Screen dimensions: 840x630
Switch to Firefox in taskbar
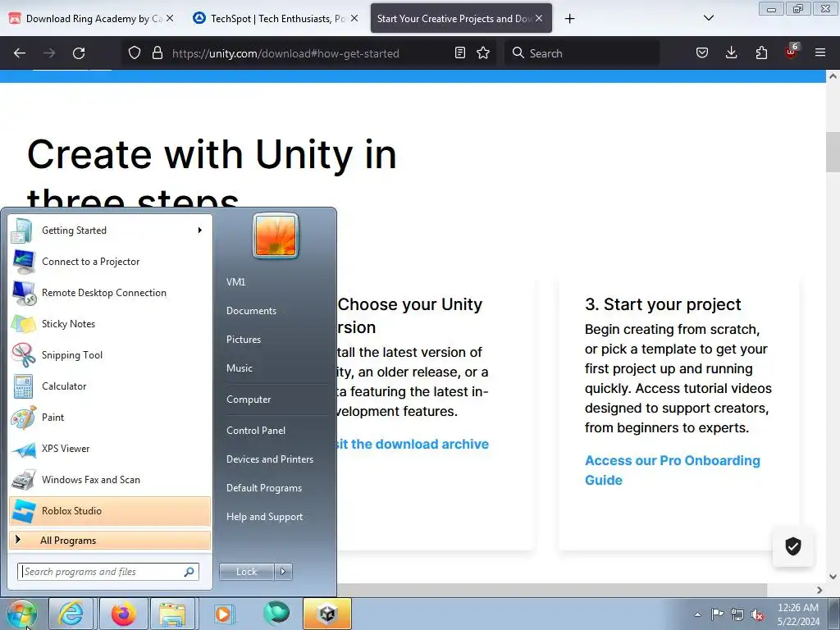(x=123, y=614)
